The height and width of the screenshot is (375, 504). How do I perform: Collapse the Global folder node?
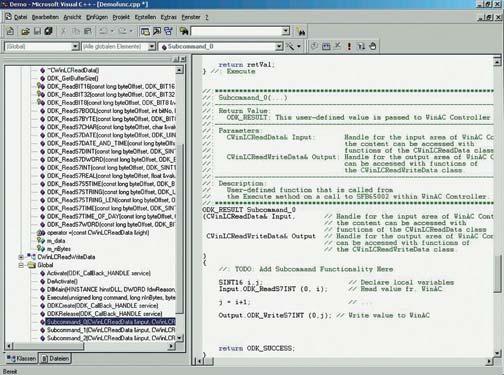(x=21, y=265)
